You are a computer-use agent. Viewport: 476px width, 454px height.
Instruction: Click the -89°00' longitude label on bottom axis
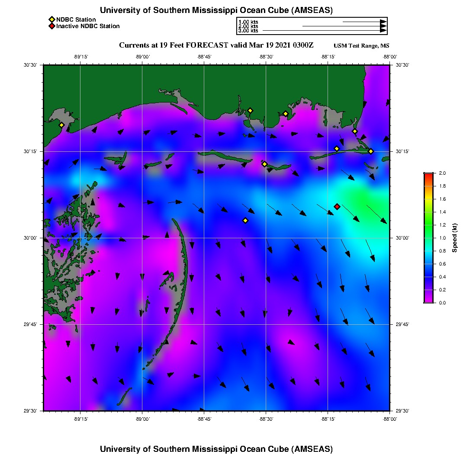142,419
